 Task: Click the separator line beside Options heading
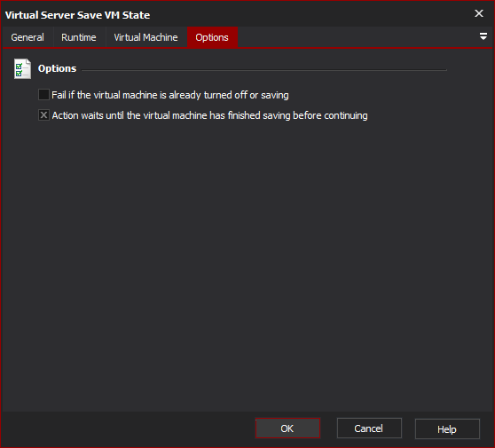point(264,70)
